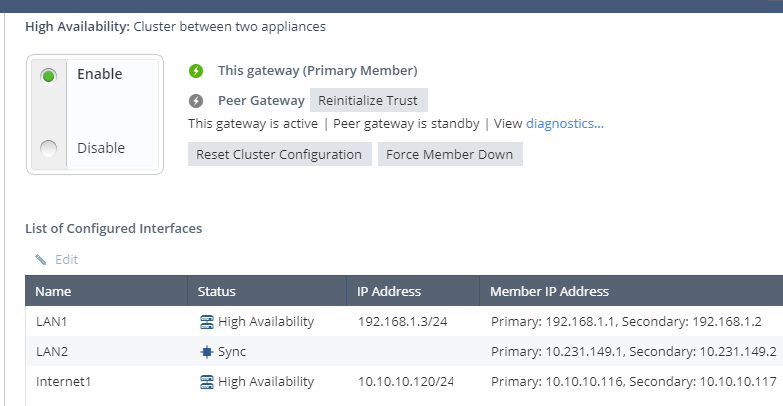Click the green Primary Member status icon
Screen dimensions: 783x406
point(196,71)
